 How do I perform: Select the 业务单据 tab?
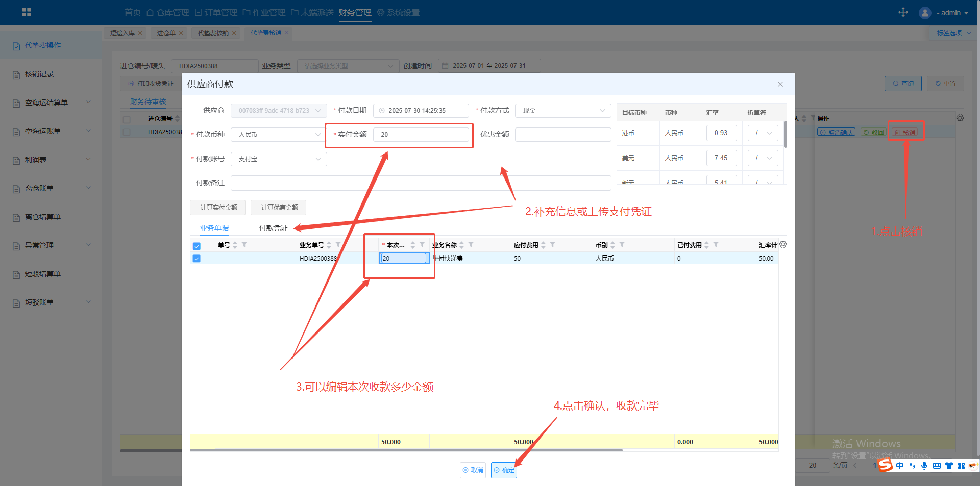pyautogui.click(x=214, y=228)
